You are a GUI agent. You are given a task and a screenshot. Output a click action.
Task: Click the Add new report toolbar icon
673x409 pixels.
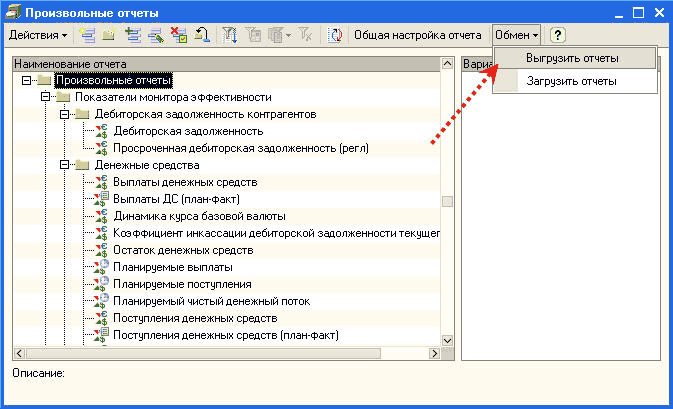87,35
